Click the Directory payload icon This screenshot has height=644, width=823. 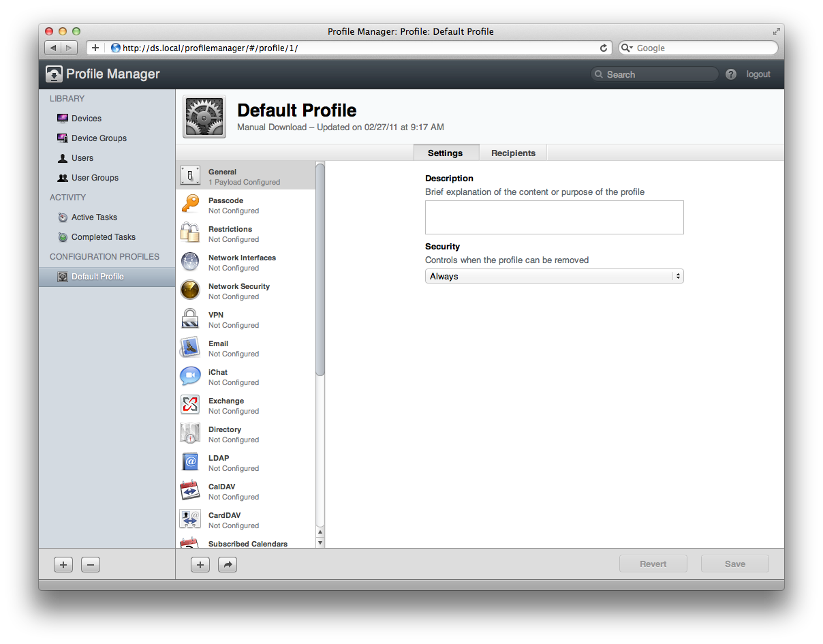pos(190,433)
